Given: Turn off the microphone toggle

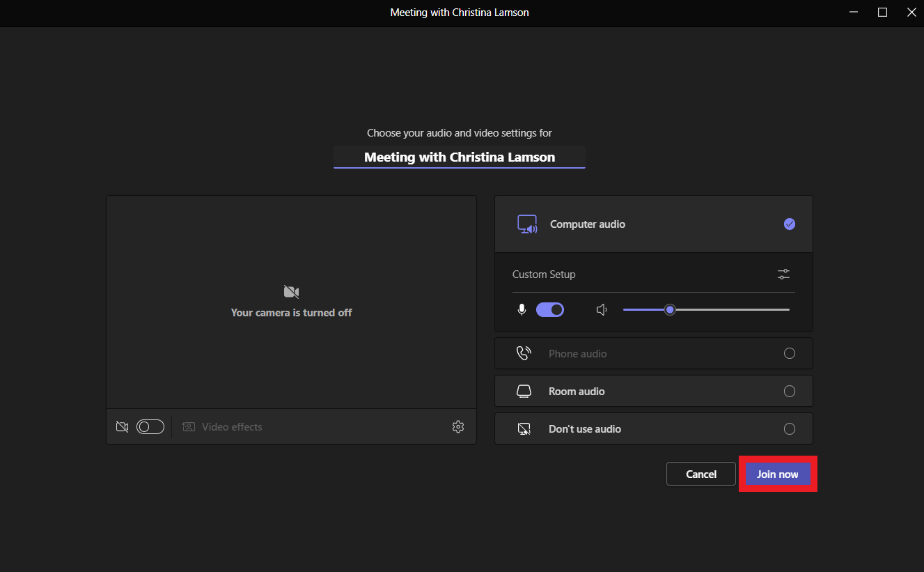Looking at the screenshot, I should click(550, 309).
